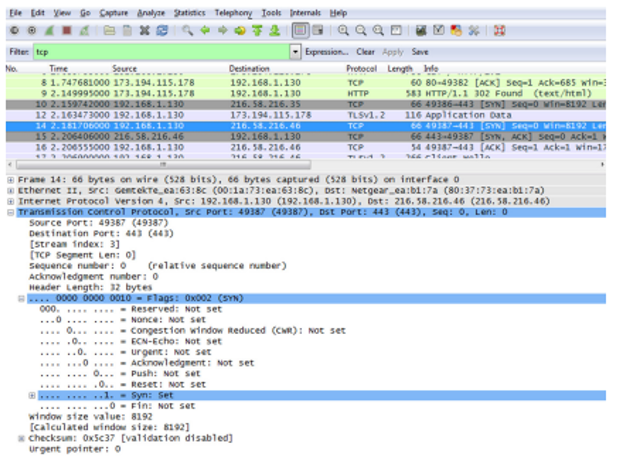The image size is (622, 470).
Task: Expand the Frame 14 tree node
Action: (10, 178)
